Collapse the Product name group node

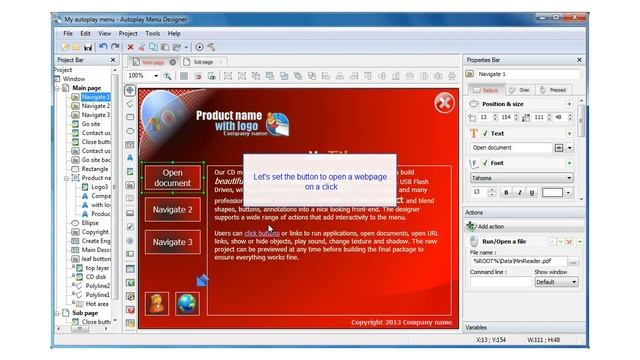coord(67,178)
